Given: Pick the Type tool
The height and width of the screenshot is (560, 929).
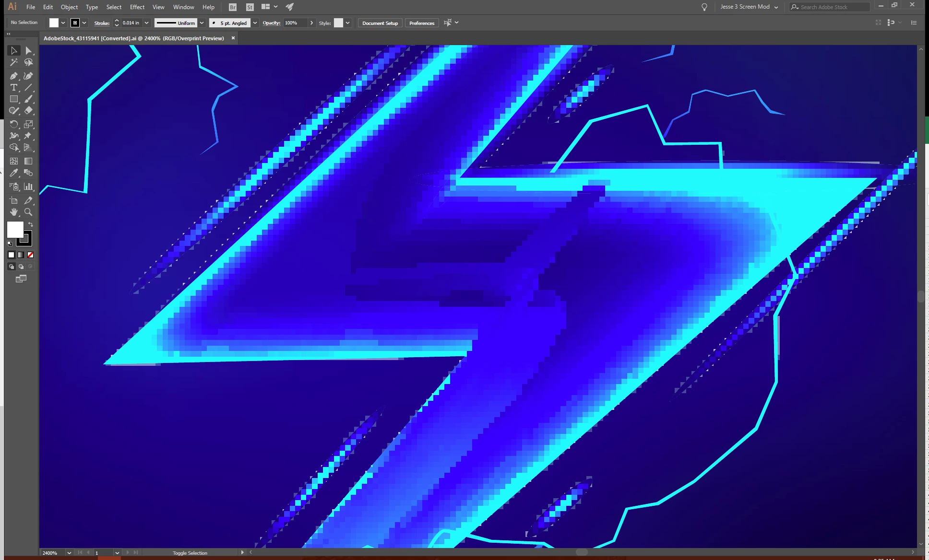Looking at the screenshot, I should pos(13,87).
